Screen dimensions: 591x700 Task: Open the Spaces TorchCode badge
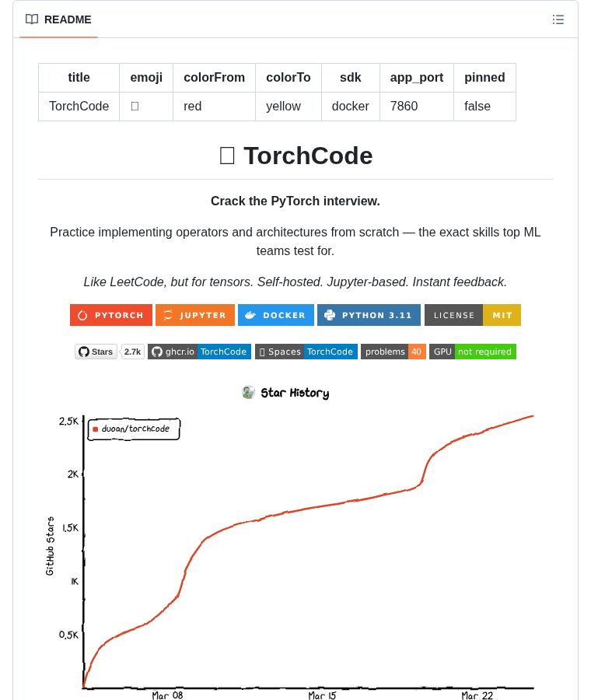pyautogui.click(x=306, y=352)
